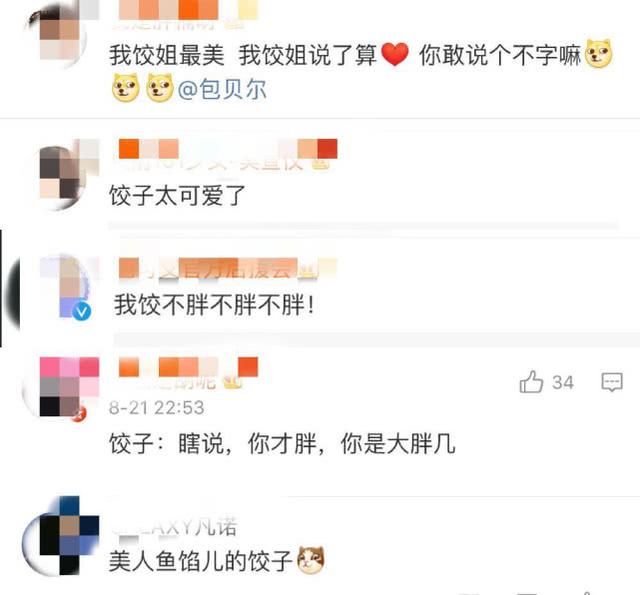Tap the blue V verification badge
The width and height of the screenshot is (640, 595).
pos(82,312)
